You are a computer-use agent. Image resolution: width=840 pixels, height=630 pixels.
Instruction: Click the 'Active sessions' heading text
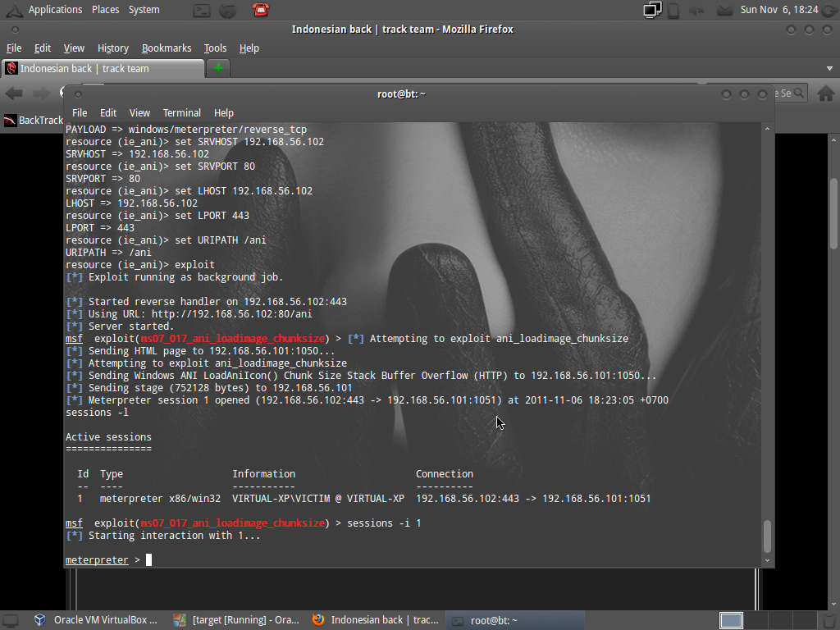[x=108, y=437]
